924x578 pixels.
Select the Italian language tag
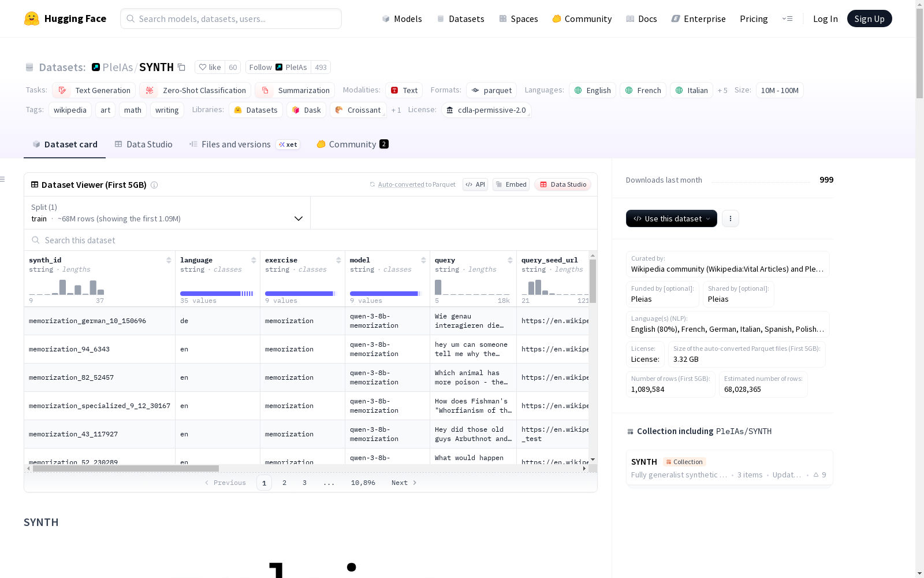692,90
